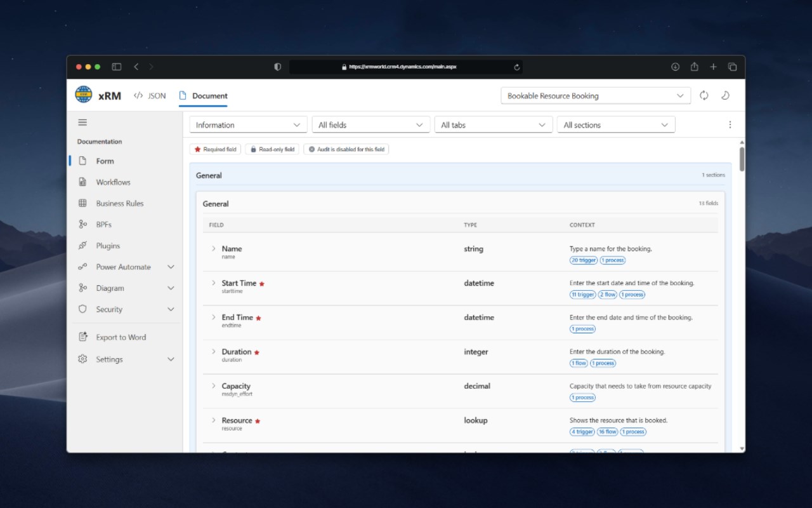Screen dimensions: 812x508
Task: Click the Export to Word icon
Action: click(x=82, y=337)
